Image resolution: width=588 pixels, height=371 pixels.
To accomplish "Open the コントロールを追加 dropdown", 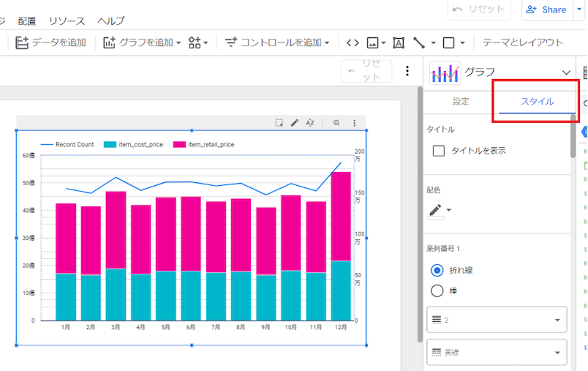I will (276, 42).
